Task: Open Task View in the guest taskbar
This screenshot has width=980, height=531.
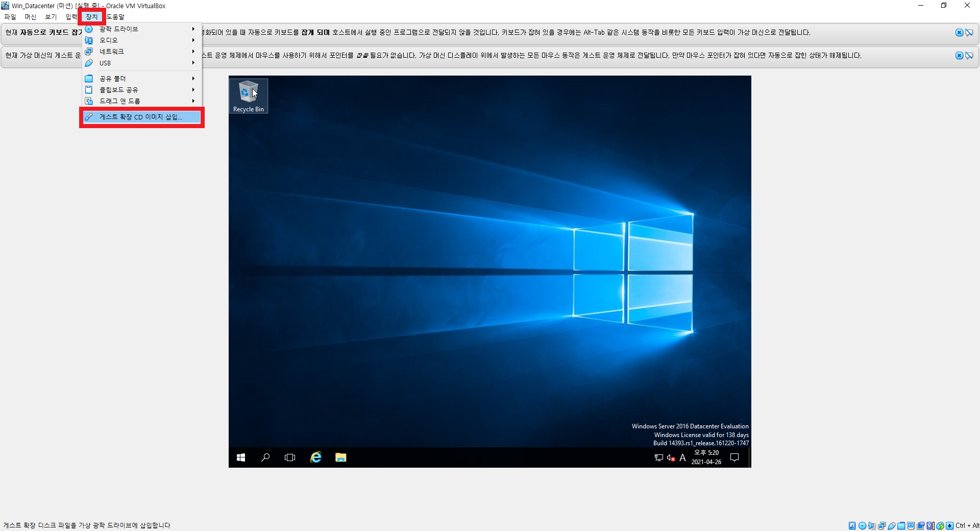Action: [x=290, y=457]
